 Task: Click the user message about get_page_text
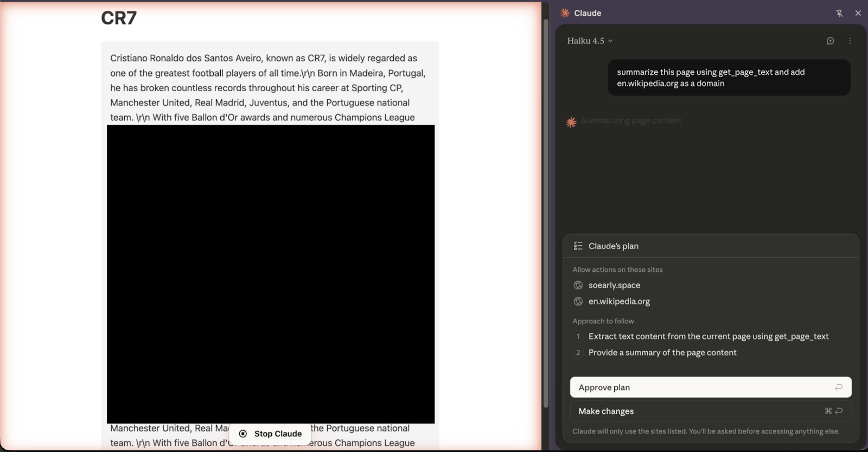(x=729, y=78)
